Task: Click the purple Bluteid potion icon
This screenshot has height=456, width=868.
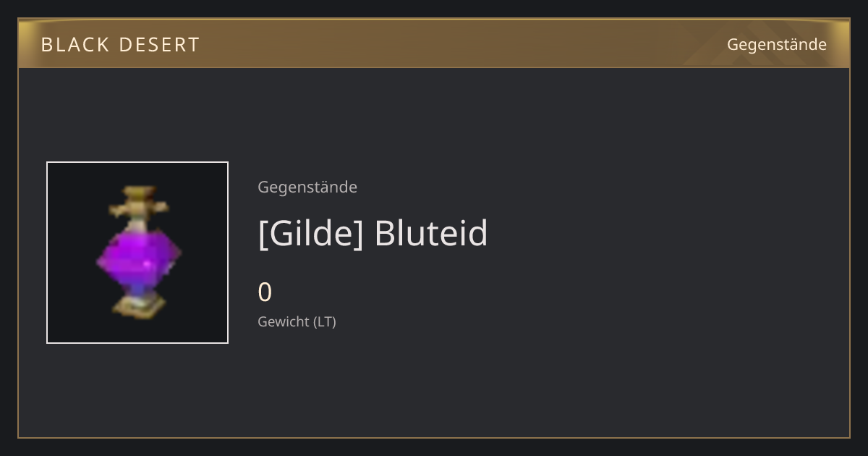Action: [138, 252]
